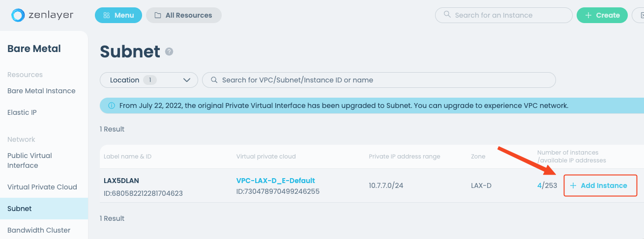Open the Menu dropdown button
The height and width of the screenshot is (239, 644).
[x=118, y=15]
